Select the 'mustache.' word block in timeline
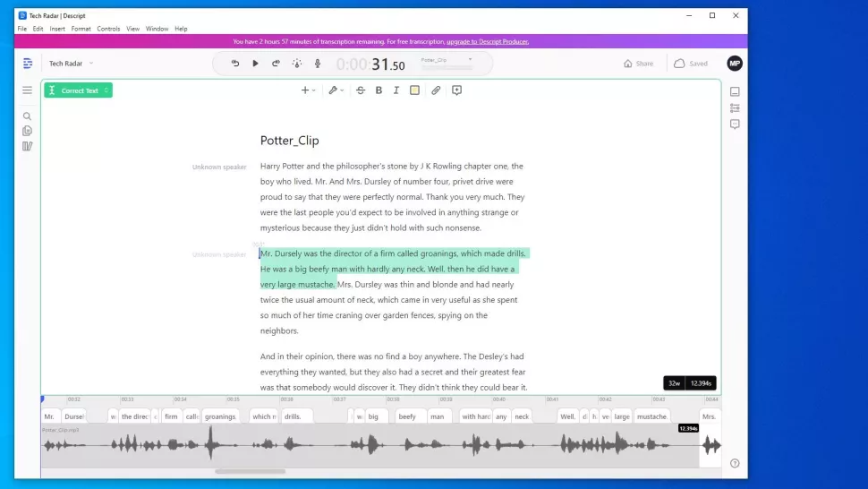Screen dimensions: 868x489 (x=652, y=416)
